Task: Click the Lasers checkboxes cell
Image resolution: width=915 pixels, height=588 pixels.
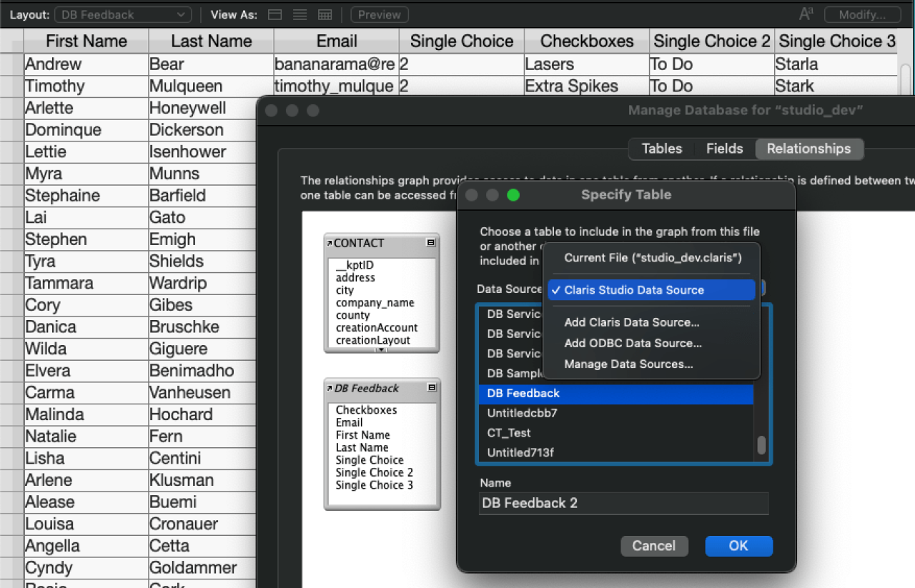Action: pyautogui.click(x=587, y=64)
